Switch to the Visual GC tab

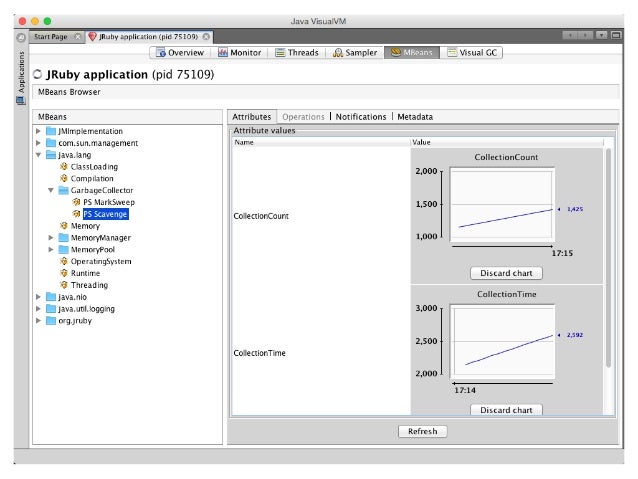coord(472,53)
